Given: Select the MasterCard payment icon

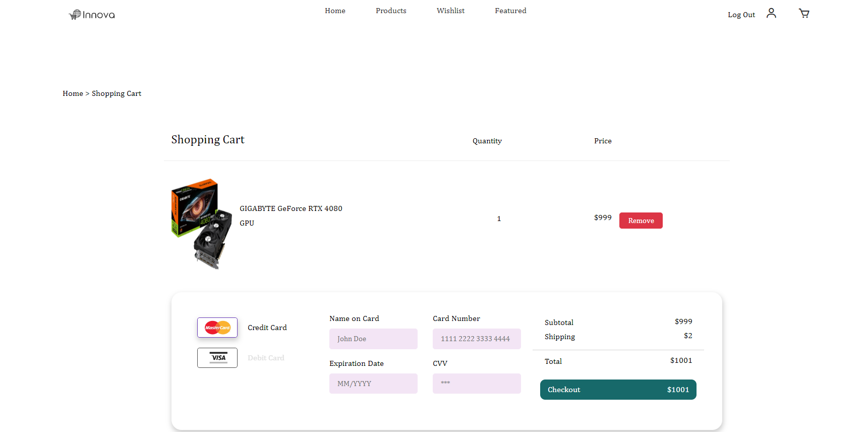Looking at the screenshot, I should click(217, 328).
